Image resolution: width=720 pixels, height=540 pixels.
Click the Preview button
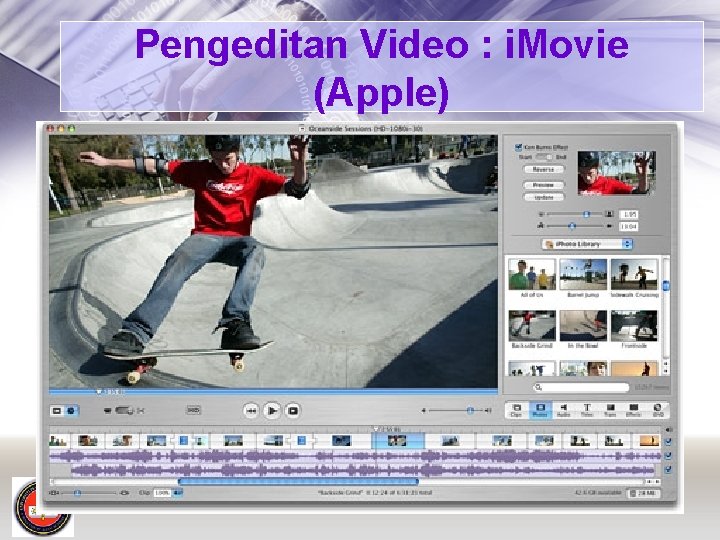(544, 185)
